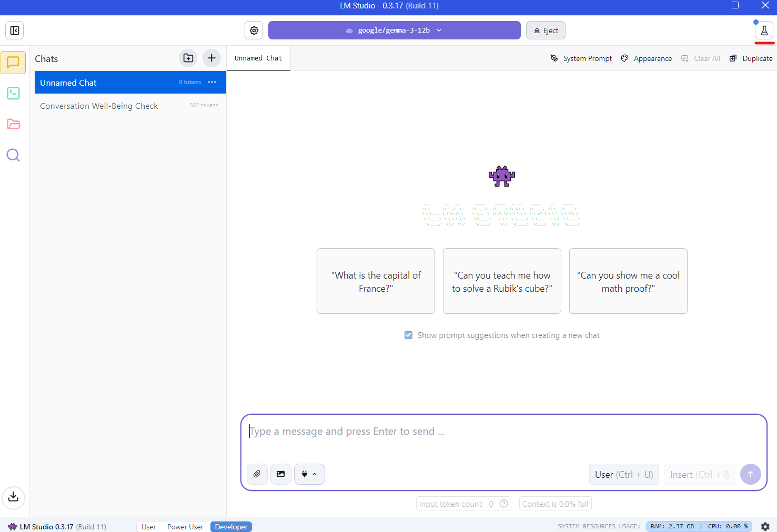Click Clear All messages
This screenshot has height=532, width=777.
point(701,58)
